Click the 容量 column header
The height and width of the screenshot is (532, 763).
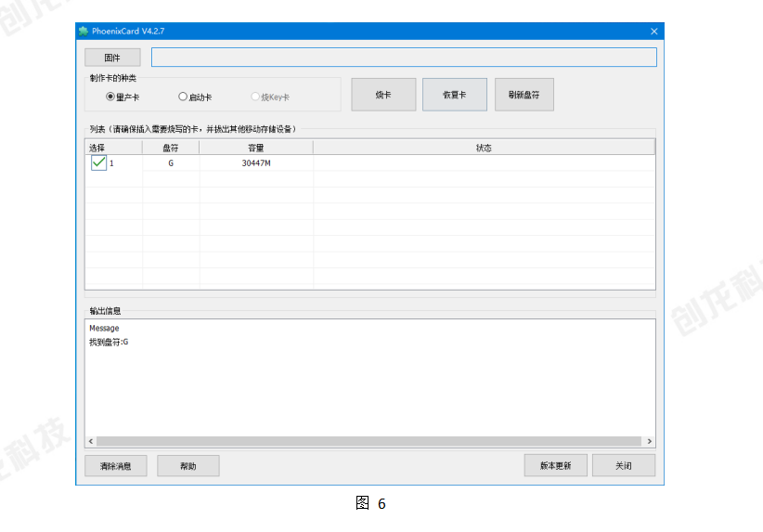pyautogui.click(x=256, y=148)
